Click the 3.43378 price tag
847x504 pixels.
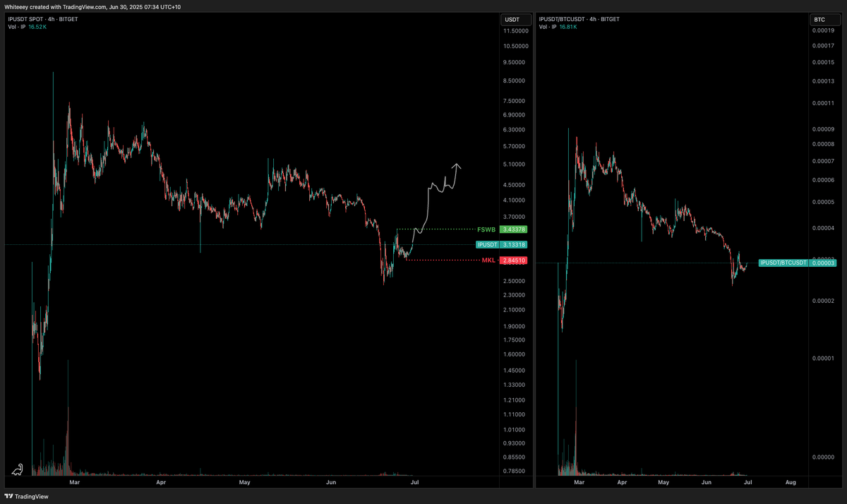click(x=514, y=229)
